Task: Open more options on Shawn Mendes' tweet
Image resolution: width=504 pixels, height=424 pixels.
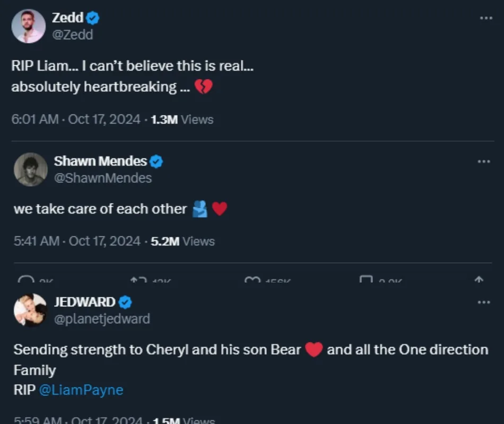Action: click(484, 161)
